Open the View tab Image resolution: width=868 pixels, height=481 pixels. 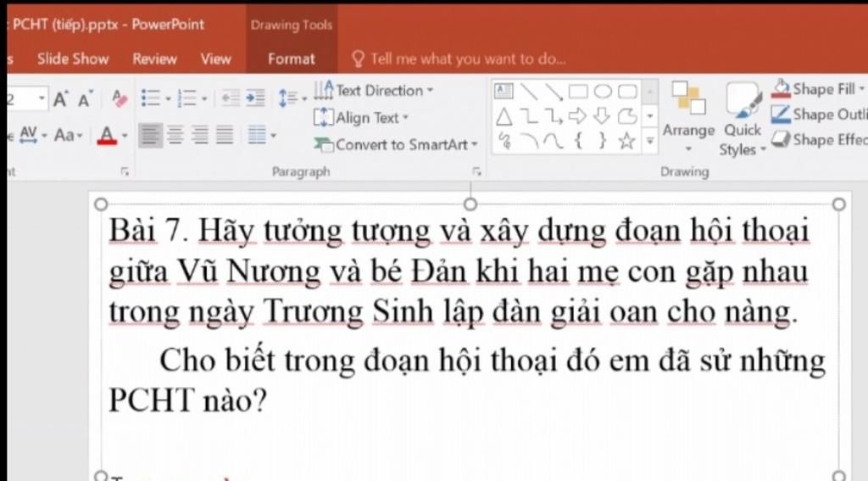tap(216, 59)
